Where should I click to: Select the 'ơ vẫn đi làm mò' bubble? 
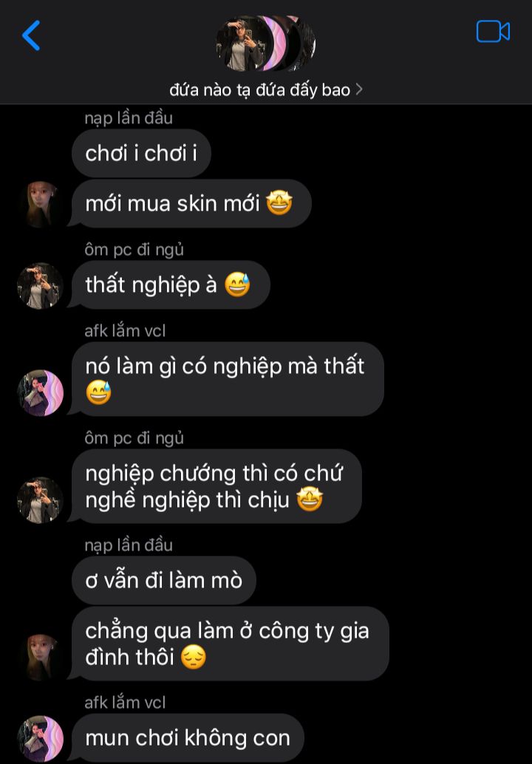(164, 580)
